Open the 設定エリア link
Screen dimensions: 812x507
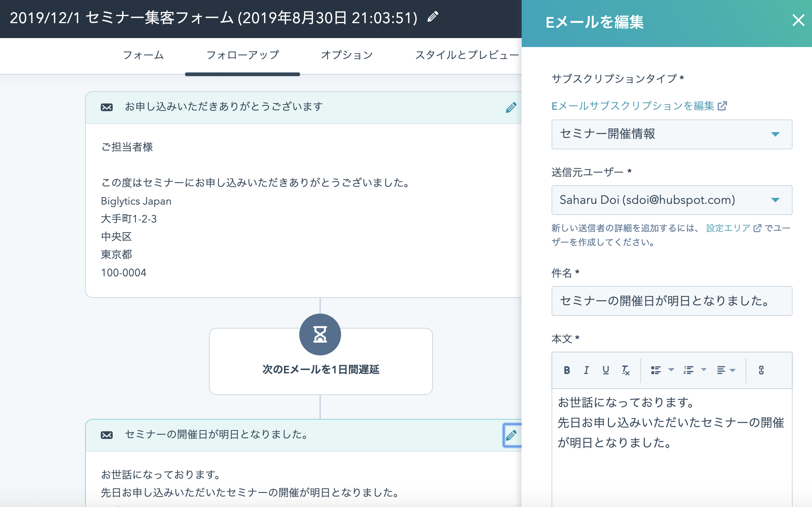[x=733, y=228]
